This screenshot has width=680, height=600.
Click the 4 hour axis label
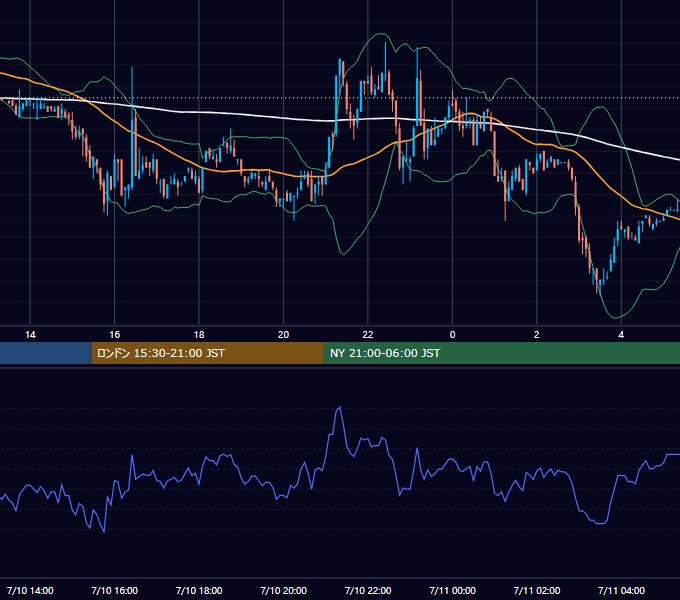[621, 335]
